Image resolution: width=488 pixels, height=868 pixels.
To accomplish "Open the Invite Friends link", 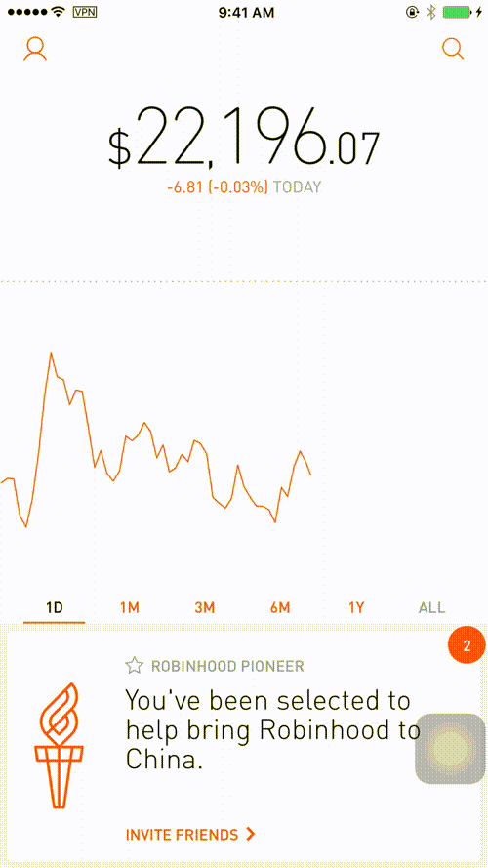I will pos(183,835).
